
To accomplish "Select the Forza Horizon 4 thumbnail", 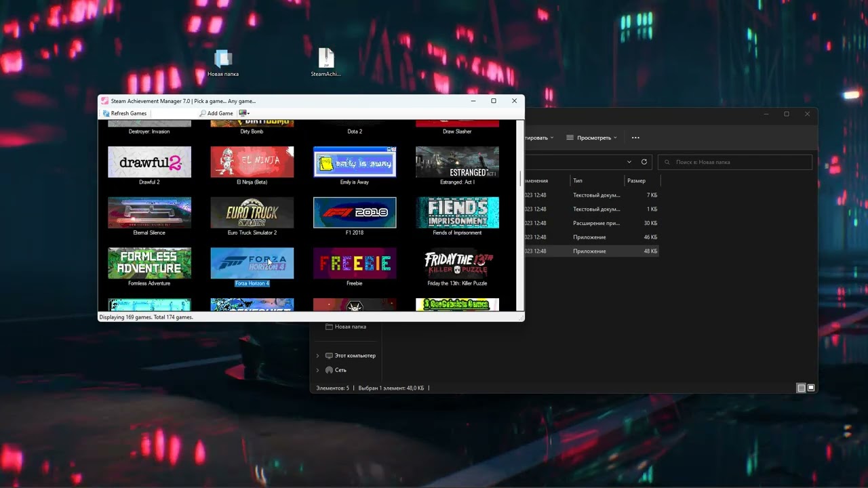I will coord(252,263).
